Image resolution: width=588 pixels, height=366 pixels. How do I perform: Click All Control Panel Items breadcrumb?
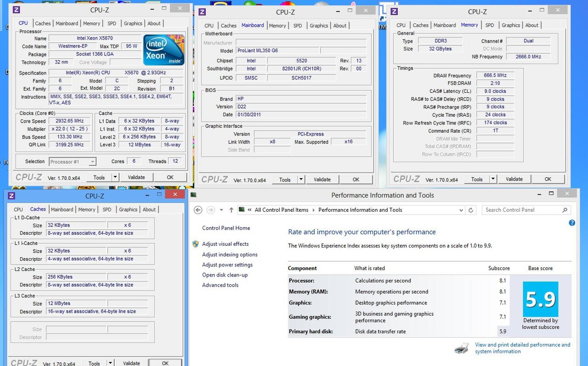[x=282, y=210]
